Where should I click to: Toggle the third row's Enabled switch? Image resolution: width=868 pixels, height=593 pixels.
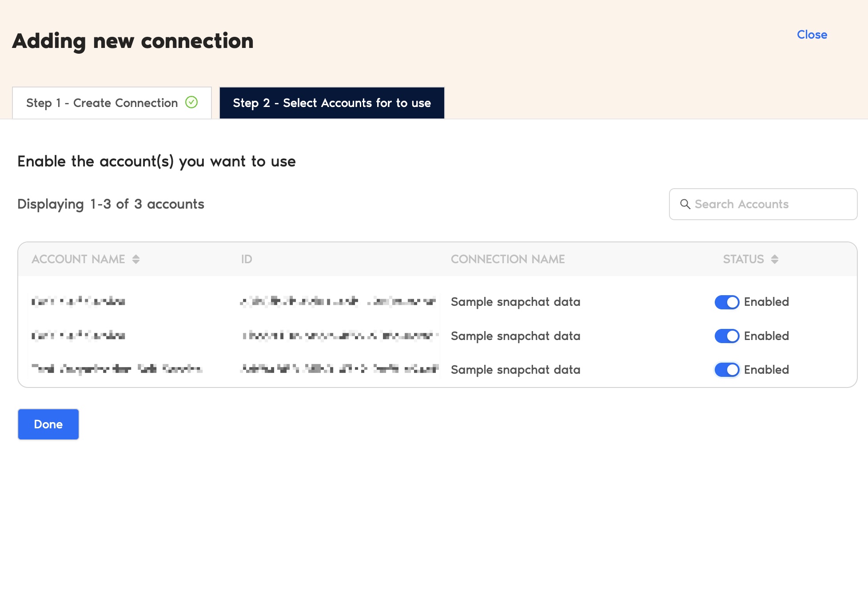tap(727, 370)
